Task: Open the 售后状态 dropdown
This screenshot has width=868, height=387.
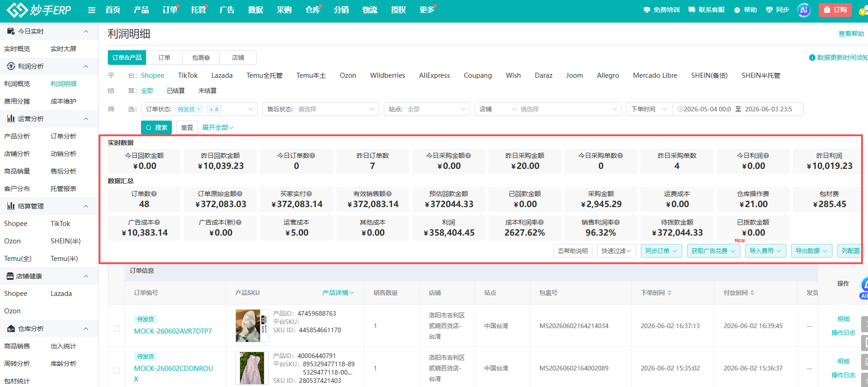Action: 321,109
